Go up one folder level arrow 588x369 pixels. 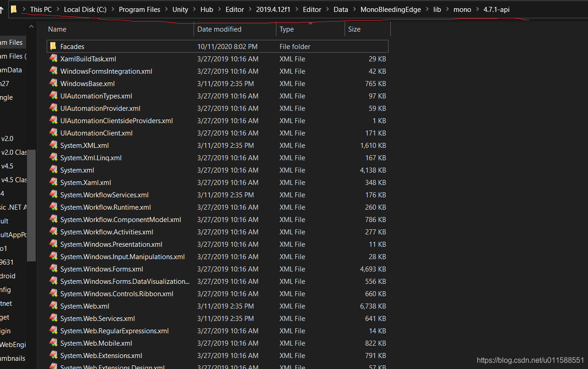click(x=2, y=10)
